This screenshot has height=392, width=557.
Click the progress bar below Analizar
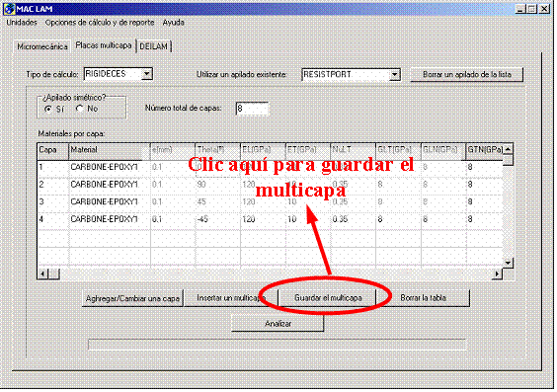coord(278,345)
